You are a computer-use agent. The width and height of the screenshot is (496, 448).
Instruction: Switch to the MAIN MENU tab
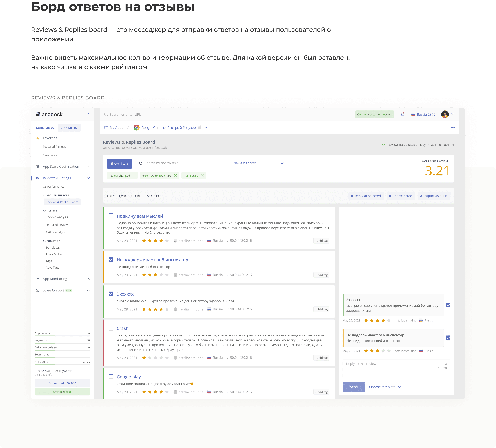point(45,128)
